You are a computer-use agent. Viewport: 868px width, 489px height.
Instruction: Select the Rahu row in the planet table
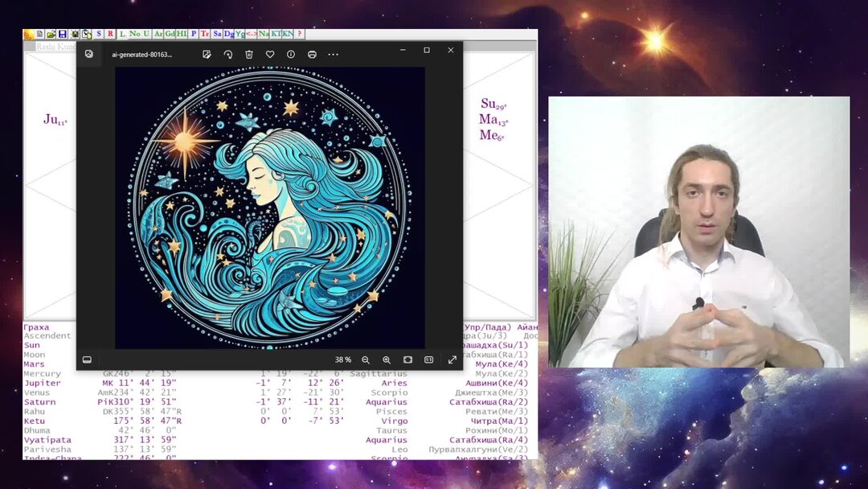pos(276,412)
